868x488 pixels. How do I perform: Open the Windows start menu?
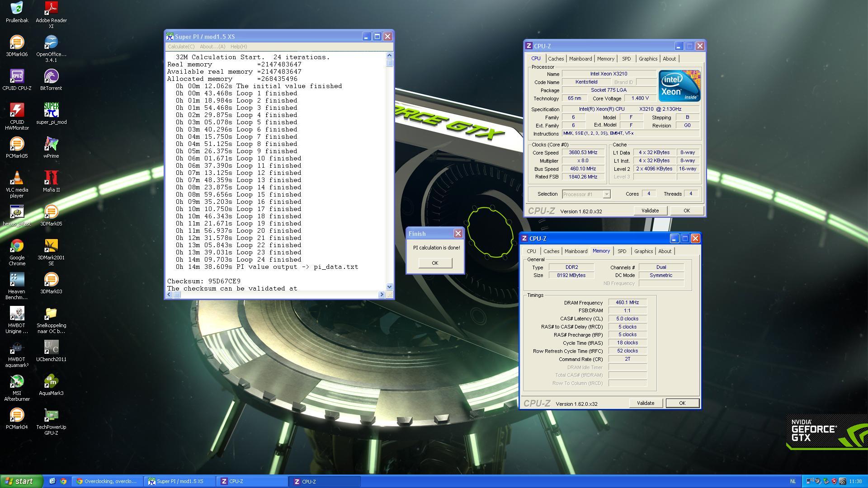point(21,481)
